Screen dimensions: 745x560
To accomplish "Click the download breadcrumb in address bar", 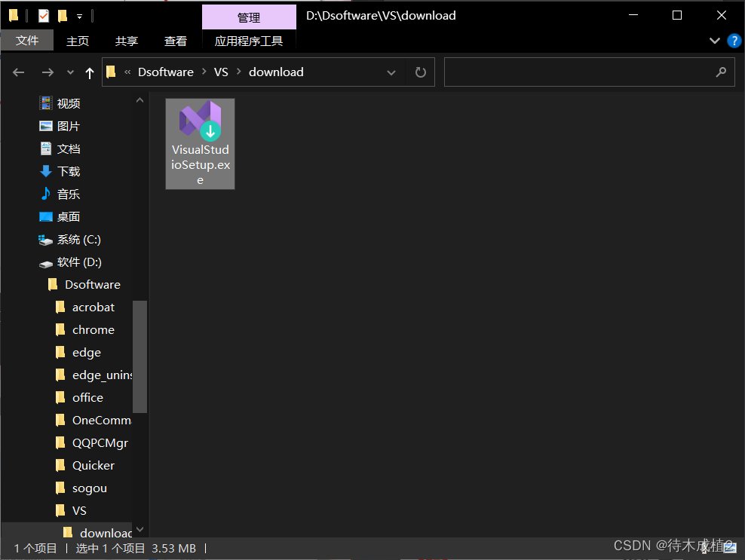I will 276,72.
